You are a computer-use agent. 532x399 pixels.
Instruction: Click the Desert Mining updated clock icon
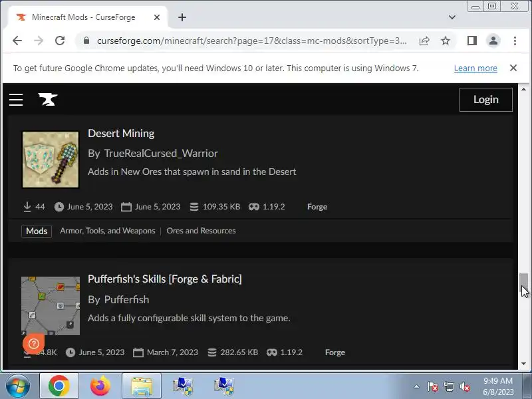59,207
